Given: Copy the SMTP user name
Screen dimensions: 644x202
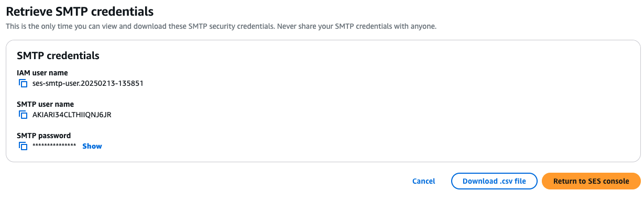Looking at the screenshot, I should [x=23, y=115].
